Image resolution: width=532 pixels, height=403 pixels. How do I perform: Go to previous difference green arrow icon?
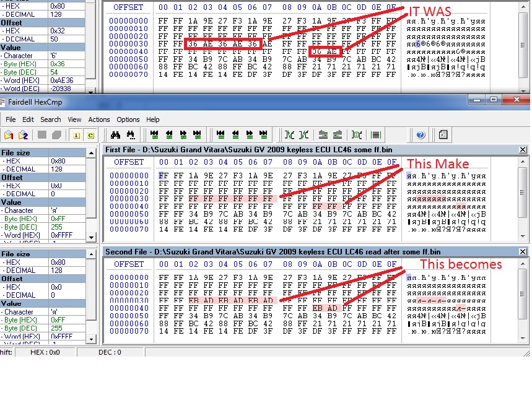[x=169, y=135]
